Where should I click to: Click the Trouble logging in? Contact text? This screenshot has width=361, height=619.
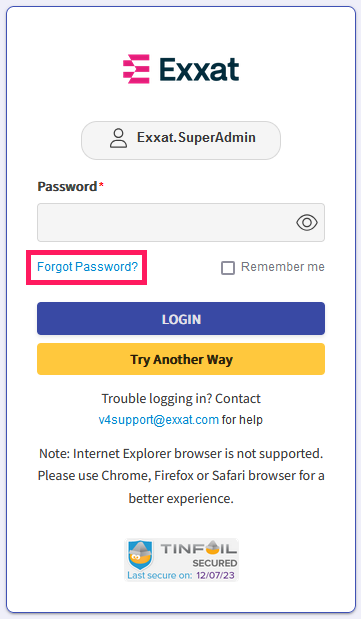pos(181,399)
